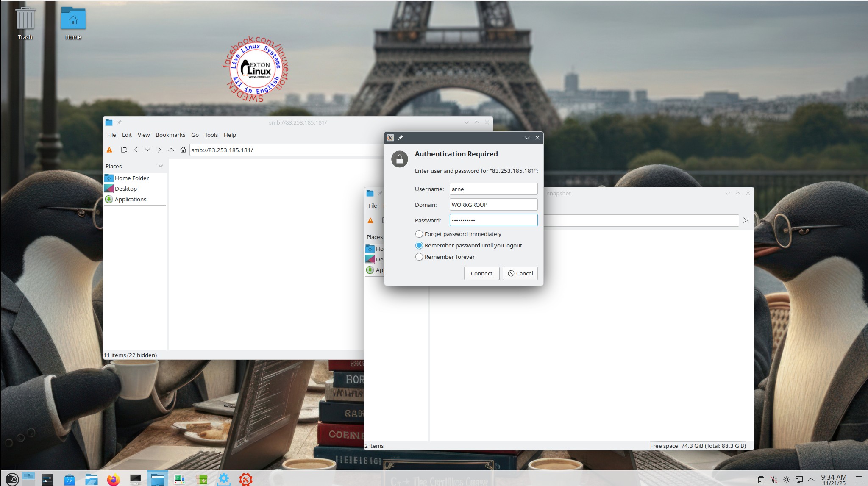This screenshot has height=486, width=868.
Task: Click the Connect button
Action: point(481,273)
